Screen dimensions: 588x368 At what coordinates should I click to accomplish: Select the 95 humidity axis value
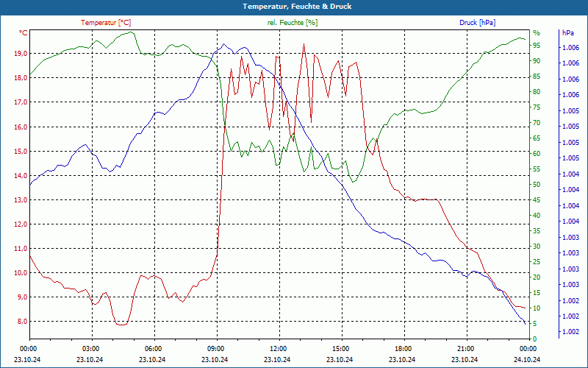click(x=537, y=46)
